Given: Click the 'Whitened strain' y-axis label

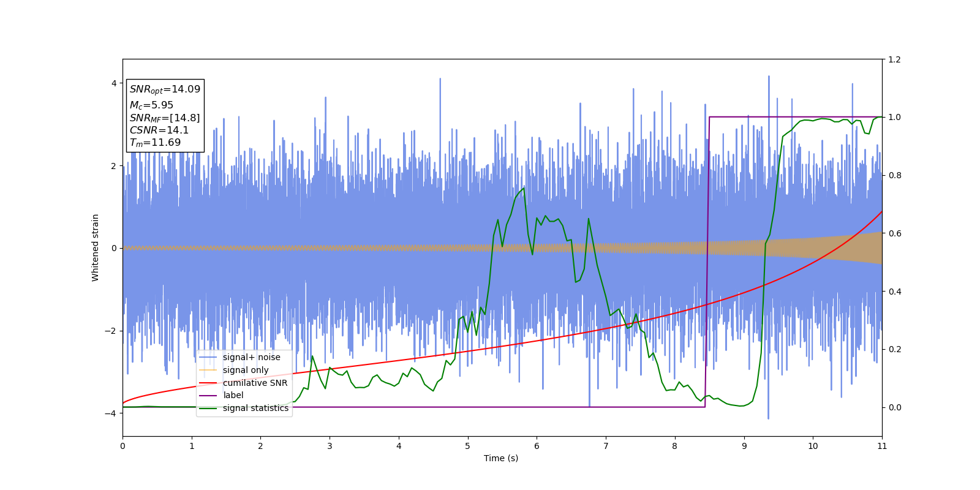Looking at the screenshot, I should click(96, 247).
